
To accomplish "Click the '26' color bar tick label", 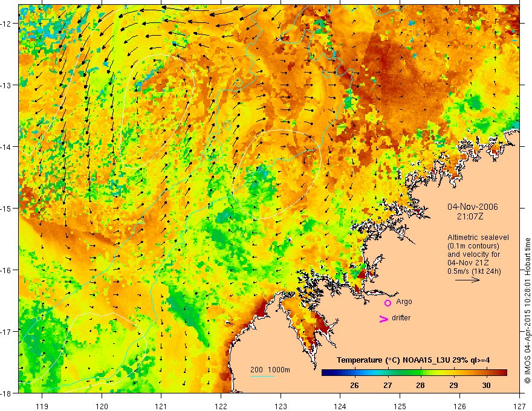I will [354, 385].
